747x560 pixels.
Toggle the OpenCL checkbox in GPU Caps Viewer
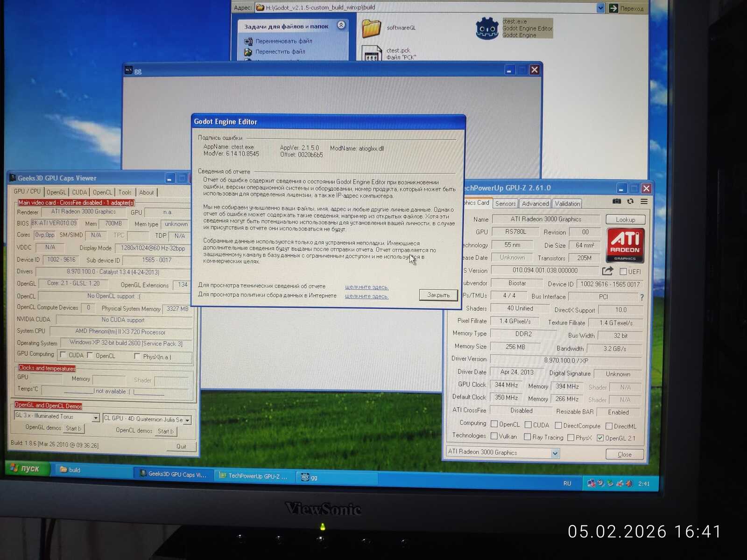pos(90,356)
